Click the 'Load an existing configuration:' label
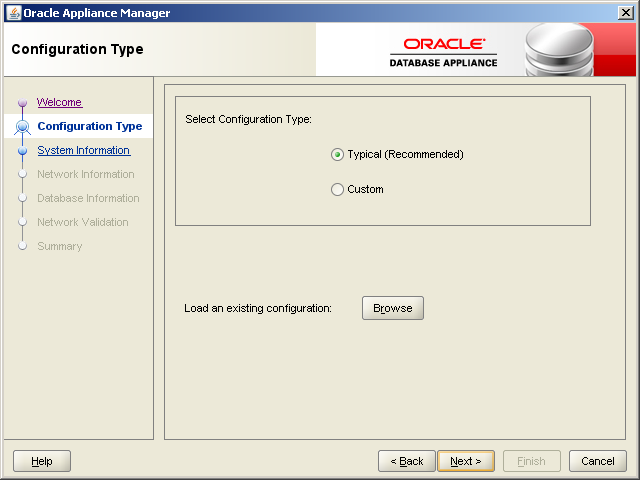Screen dimensions: 640x480 pos(258,308)
